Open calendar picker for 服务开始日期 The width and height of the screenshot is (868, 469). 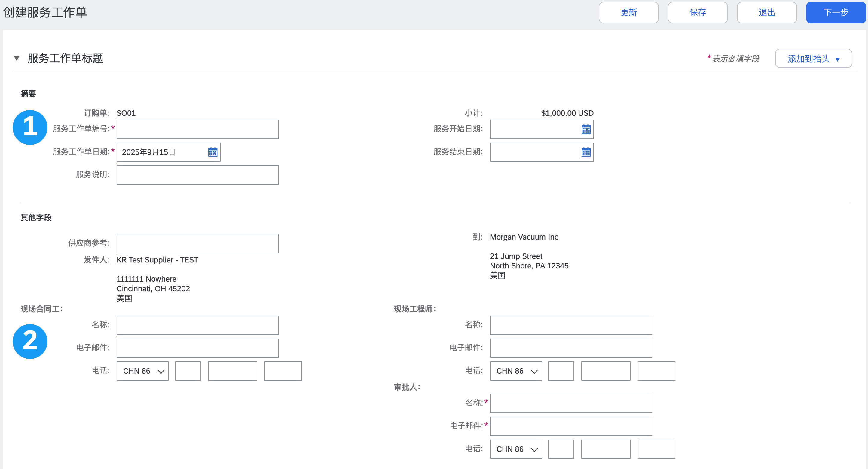pos(586,129)
